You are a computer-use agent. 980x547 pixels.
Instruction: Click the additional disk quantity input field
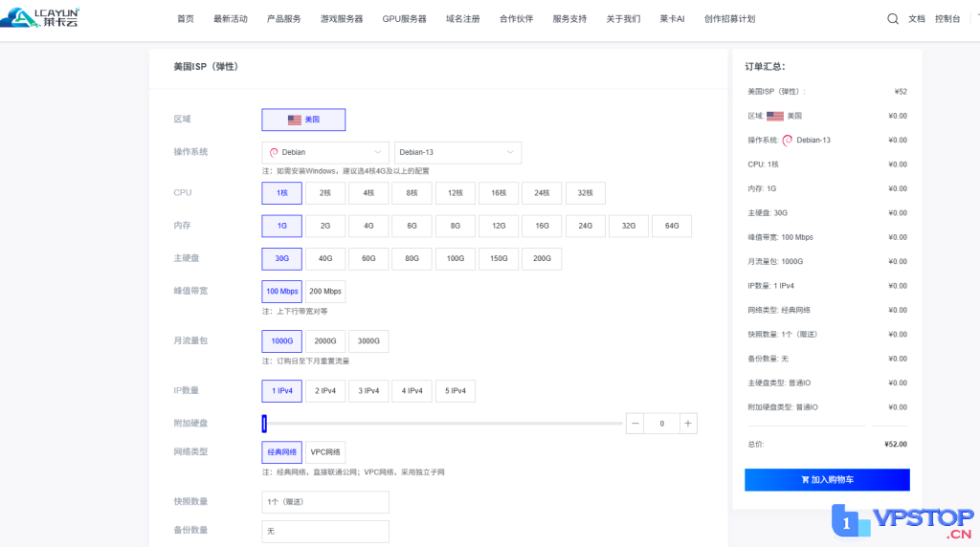point(661,424)
